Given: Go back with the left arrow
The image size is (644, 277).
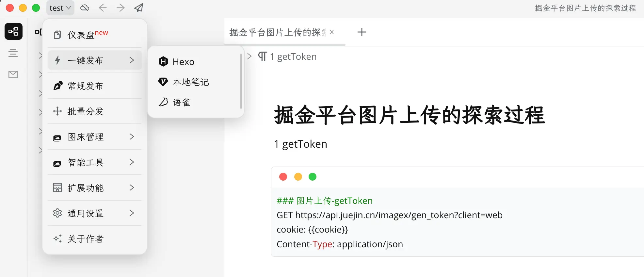Looking at the screenshot, I should click(x=103, y=8).
